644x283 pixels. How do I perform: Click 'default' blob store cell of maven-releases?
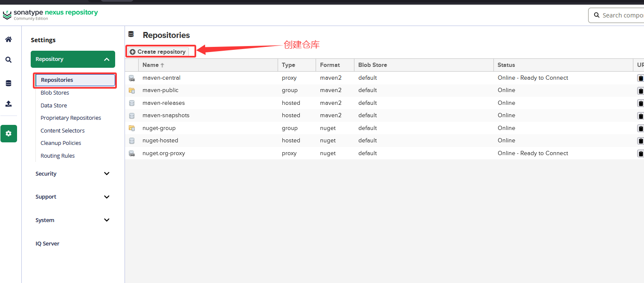pos(368,103)
